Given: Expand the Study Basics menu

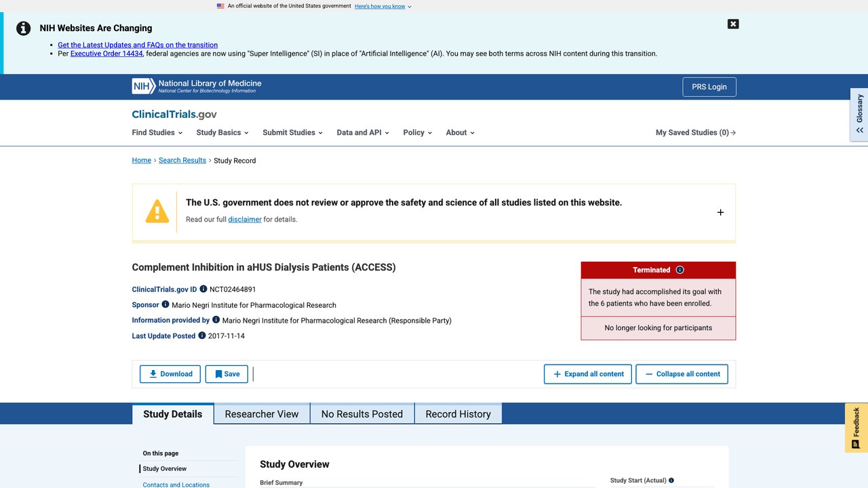Looking at the screenshot, I should [222, 133].
